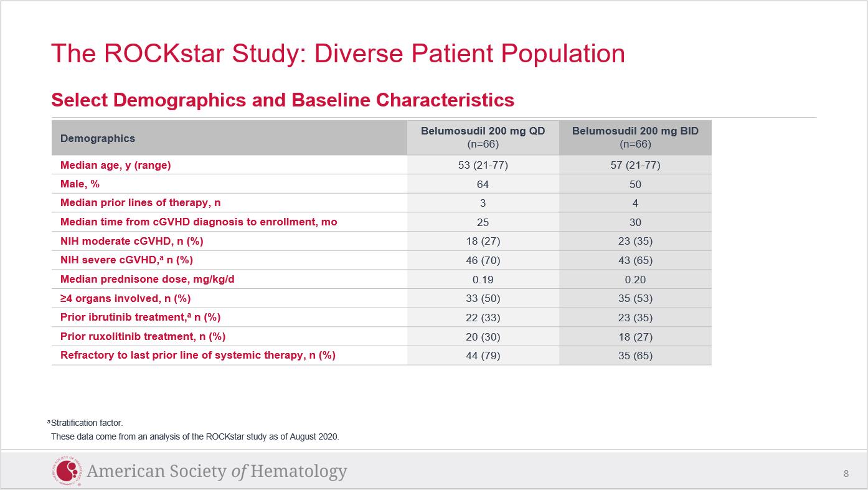Click the American Society of Hematology logo icon
Image resolution: width=868 pixels, height=490 pixels.
(66, 472)
